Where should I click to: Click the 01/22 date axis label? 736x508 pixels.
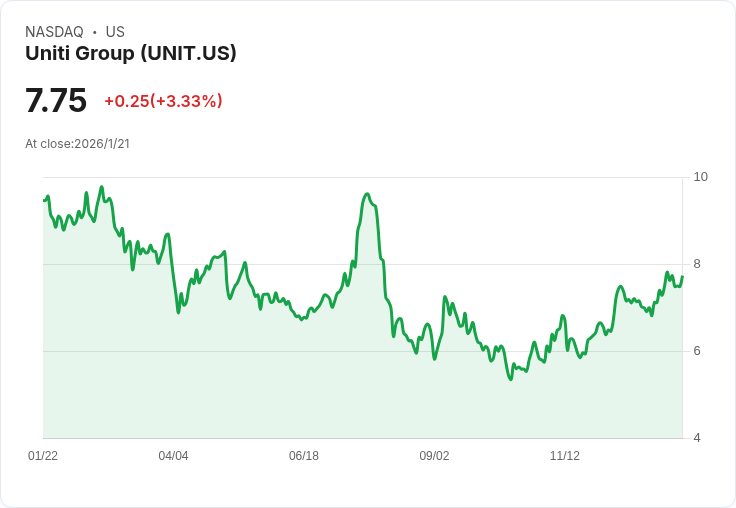(x=43, y=455)
